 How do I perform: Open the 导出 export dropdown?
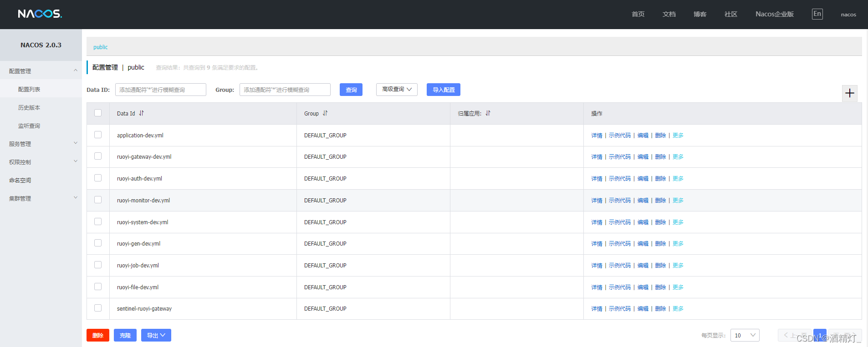point(156,335)
